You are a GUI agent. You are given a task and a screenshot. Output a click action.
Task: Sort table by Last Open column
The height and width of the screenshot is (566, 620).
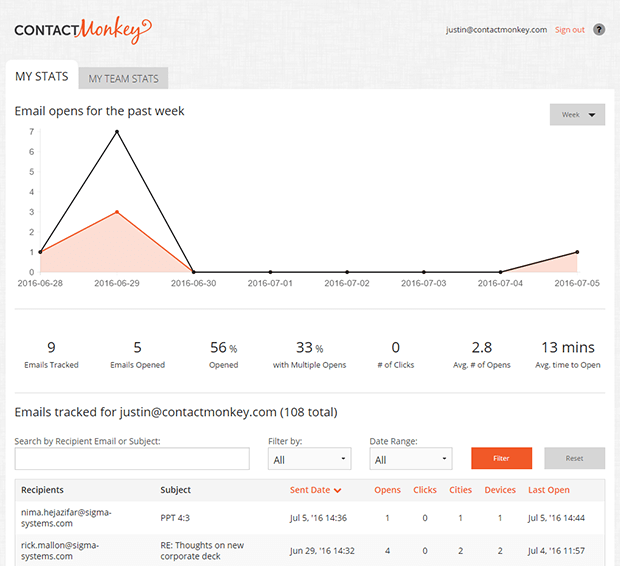point(549,490)
